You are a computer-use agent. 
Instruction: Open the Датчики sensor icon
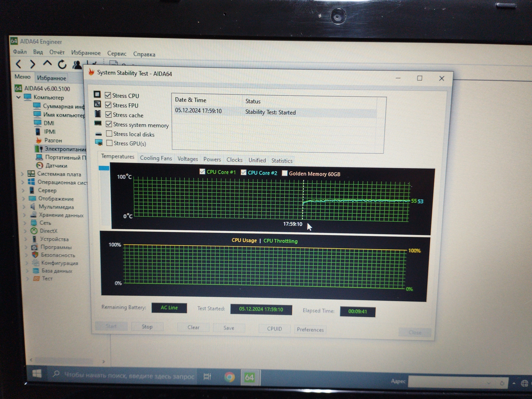40,165
